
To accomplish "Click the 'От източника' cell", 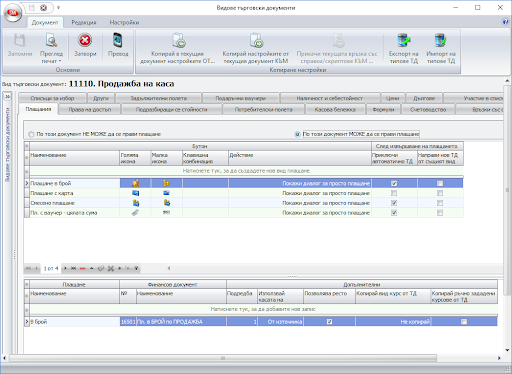I will coord(280,322).
